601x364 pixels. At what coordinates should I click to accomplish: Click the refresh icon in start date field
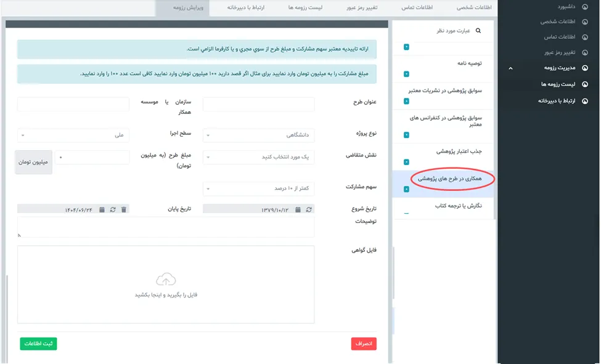[309, 210]
